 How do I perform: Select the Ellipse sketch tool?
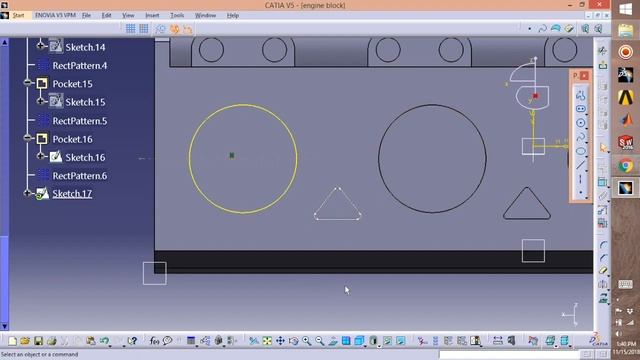[580, 151]
